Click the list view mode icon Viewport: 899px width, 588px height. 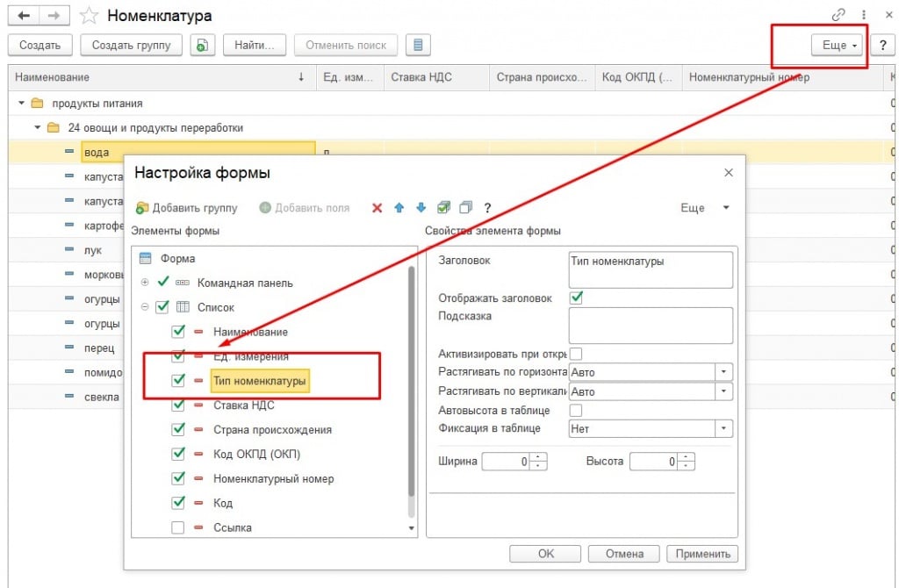(418, 45)
